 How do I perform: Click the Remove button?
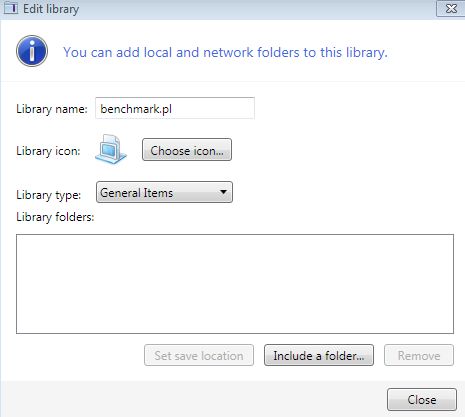[419, 355]
